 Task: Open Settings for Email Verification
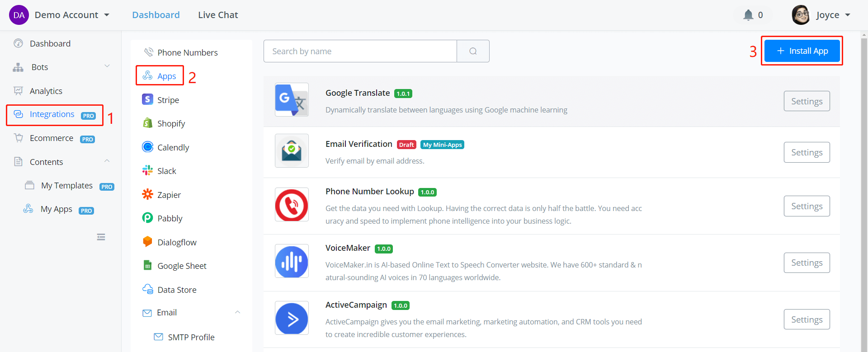click(807, 152)
